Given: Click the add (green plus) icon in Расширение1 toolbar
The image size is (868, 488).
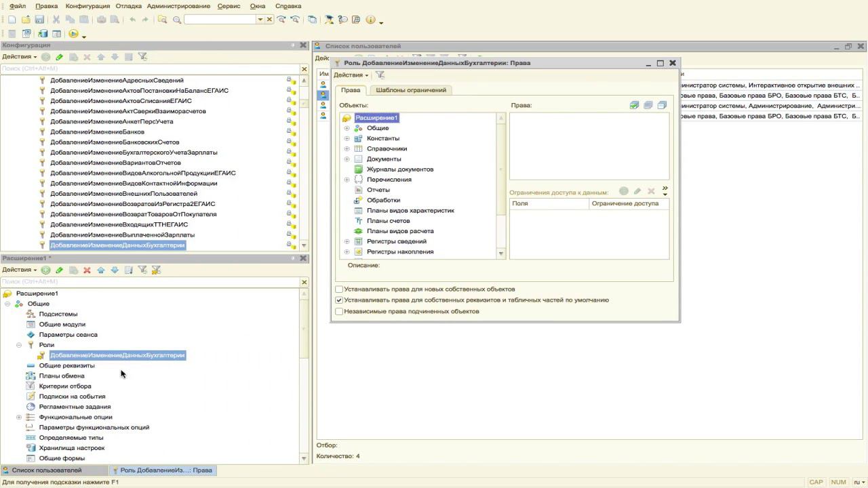Looking at the screenshot, I should coord(45,270).
